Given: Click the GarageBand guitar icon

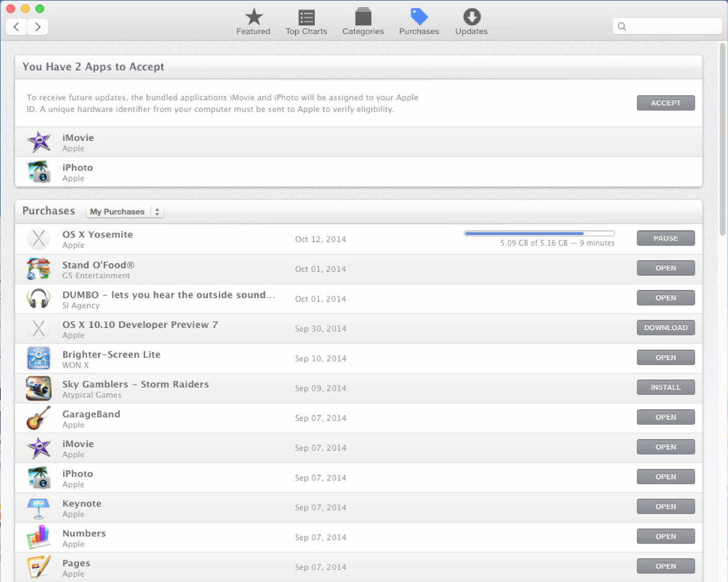Looking at the screenshot, I should coord(39,418).
